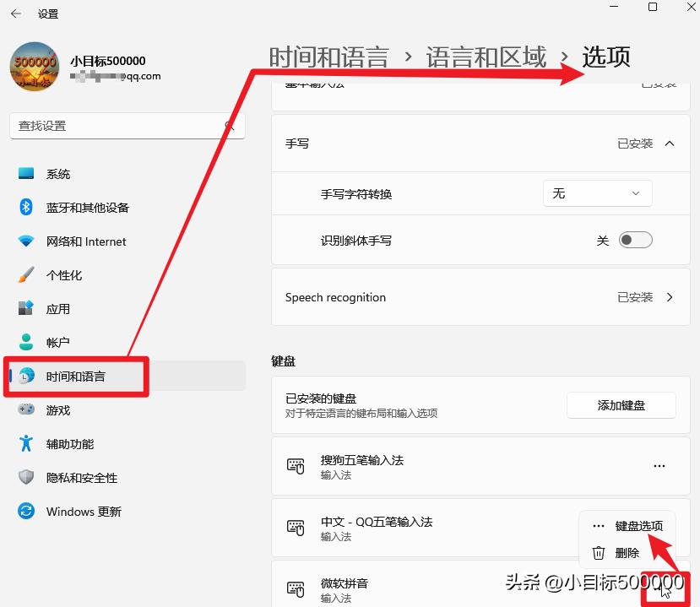Open the 手写字符转换 dropdown
The image size is (700, 607).
597,192
